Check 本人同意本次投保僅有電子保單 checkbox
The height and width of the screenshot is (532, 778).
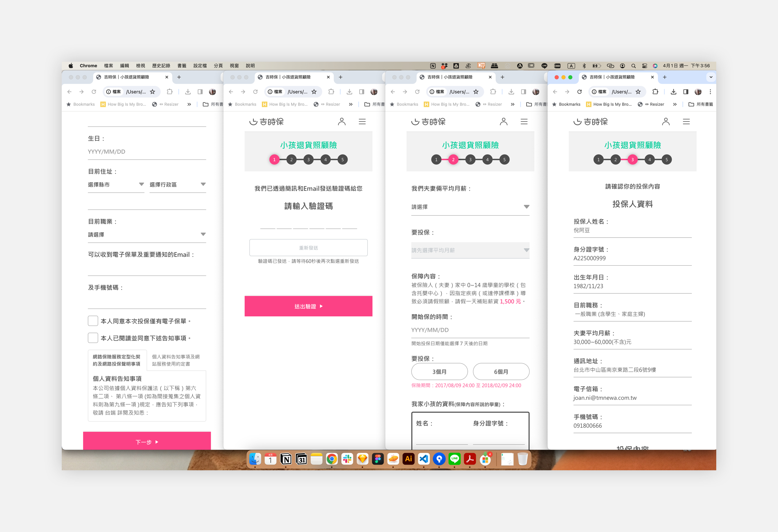pyautogui.click(x=93, y=321)
